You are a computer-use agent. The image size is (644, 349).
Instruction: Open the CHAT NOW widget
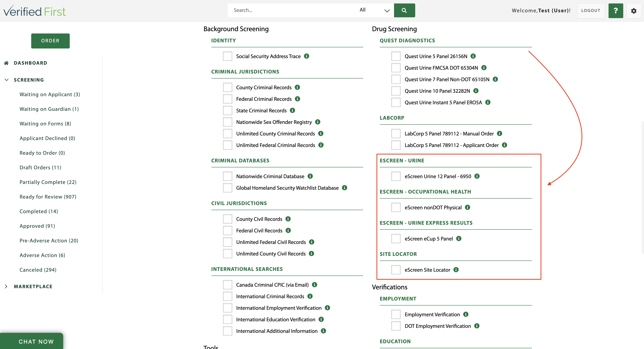[x=32, y=341]
